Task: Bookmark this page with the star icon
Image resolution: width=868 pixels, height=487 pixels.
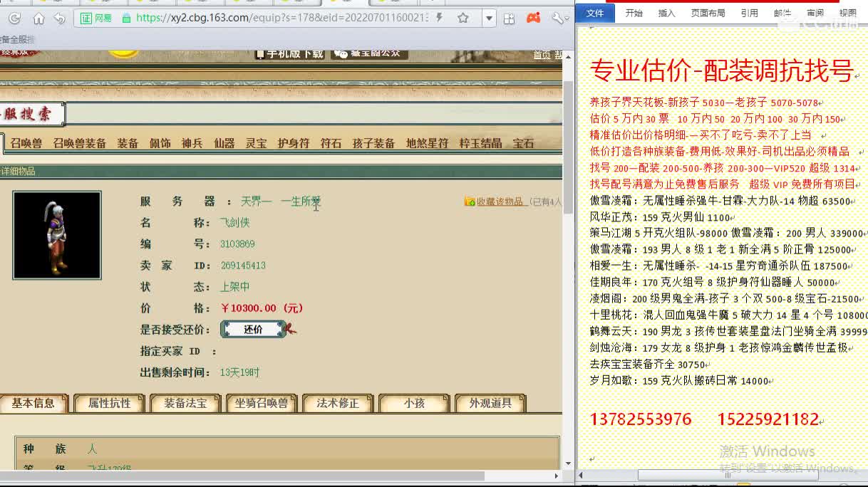Action: point(463,18)
